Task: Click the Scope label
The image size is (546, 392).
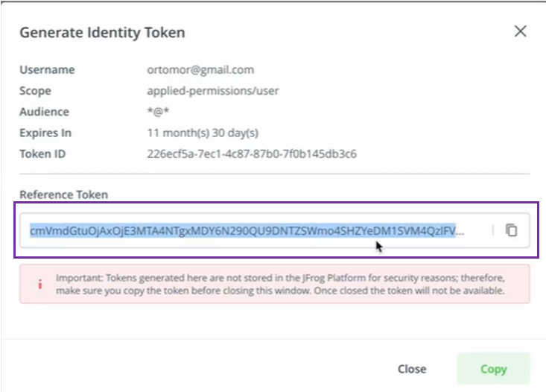Action: tap(35, 91)
